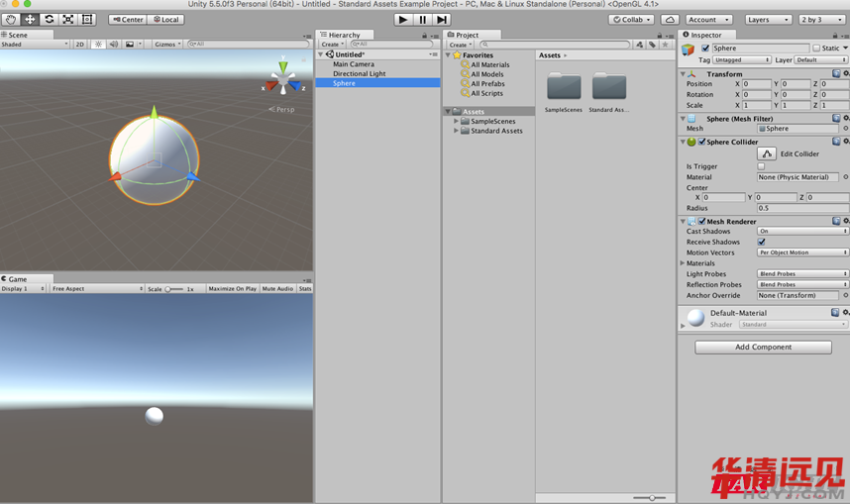Image resolution: width=850 pixels, height=504 pixels.
Task: Switch to the Game tab
Action: tap(15, 279)
